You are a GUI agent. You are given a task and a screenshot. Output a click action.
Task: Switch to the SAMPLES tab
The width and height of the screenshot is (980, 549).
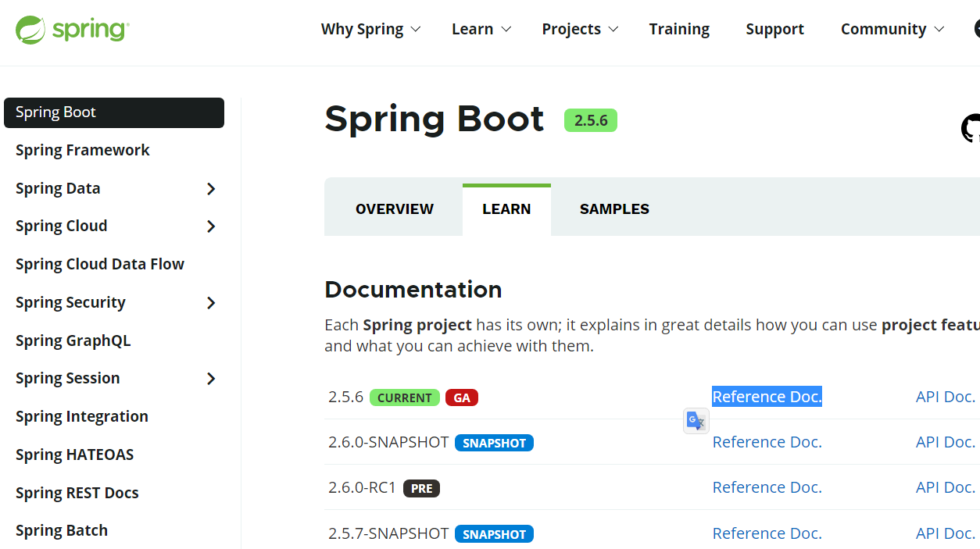coord(614,209)
